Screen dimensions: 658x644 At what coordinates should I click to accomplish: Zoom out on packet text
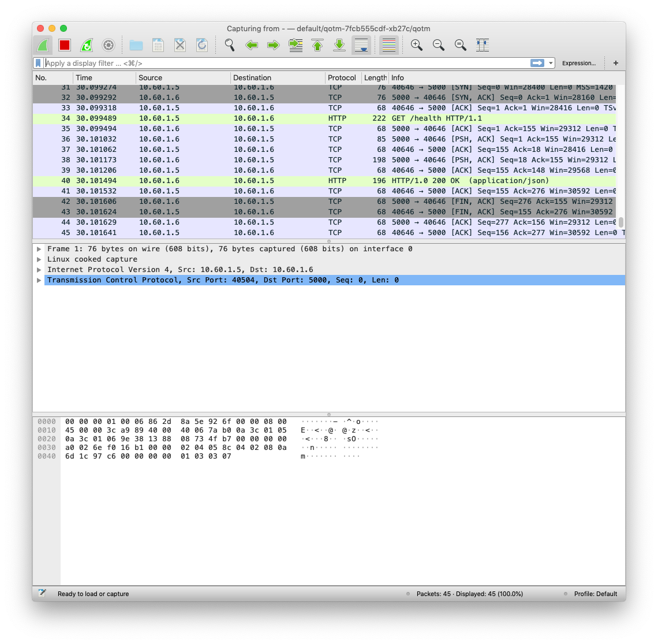[439, 46]
